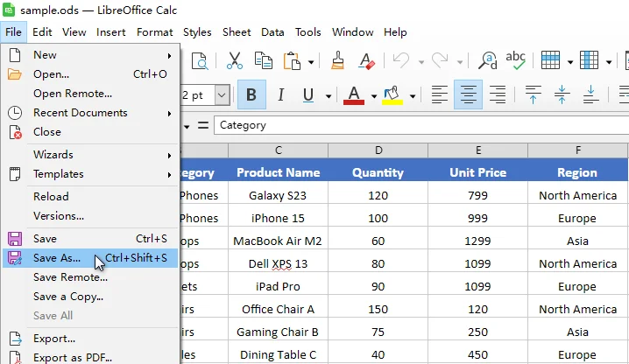Click the Clear Direct Formatting icon
The height and width of the screenshot is (364, 629).
367,61
